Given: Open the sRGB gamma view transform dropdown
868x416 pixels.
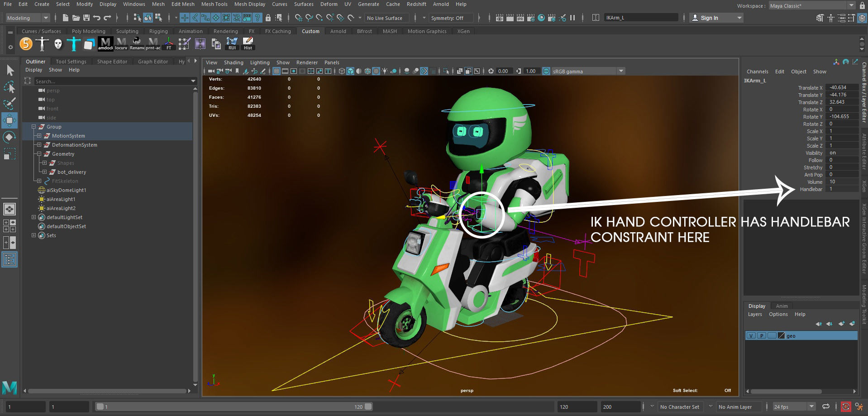Looking at the screenshot, I should tap(588, 71).
